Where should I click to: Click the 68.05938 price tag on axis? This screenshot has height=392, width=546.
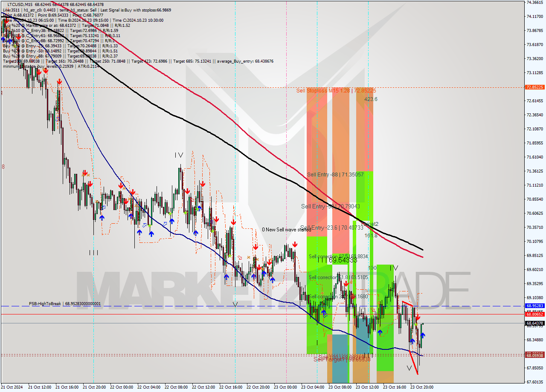(x=534, y=355)
